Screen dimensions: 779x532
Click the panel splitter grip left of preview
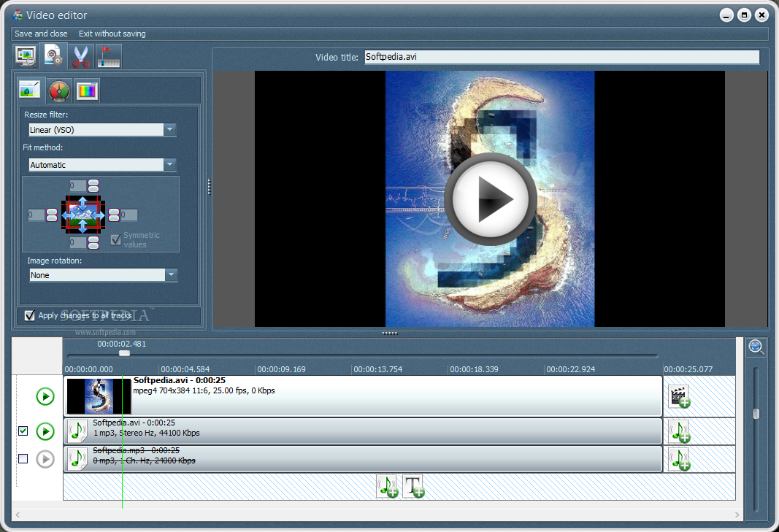pos(209,187)
